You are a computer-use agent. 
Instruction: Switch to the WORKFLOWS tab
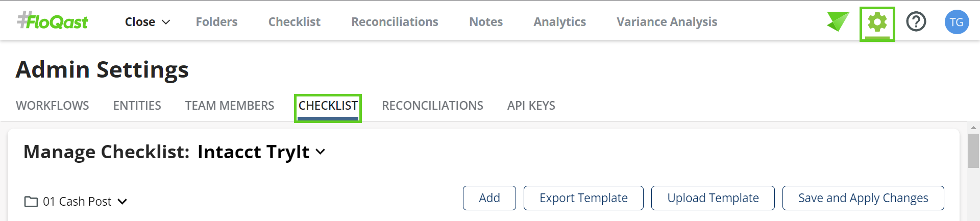pyautogui.click(x=53, y=106)
